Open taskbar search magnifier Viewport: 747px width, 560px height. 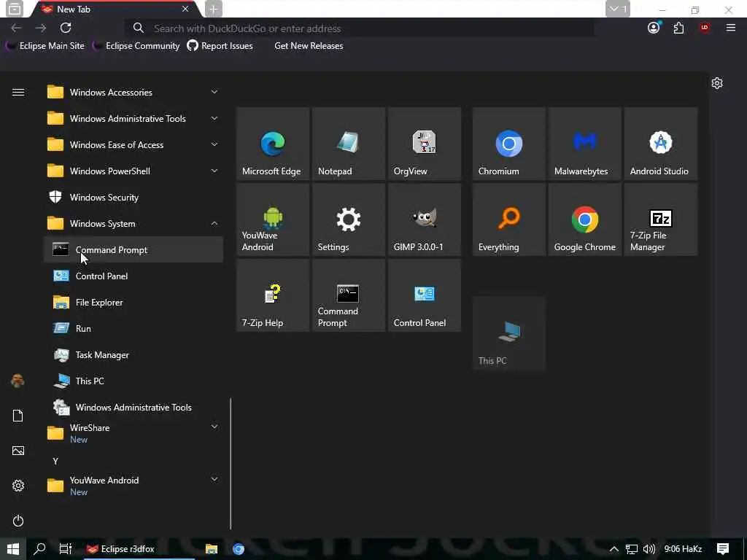click(x=39, y=549)
